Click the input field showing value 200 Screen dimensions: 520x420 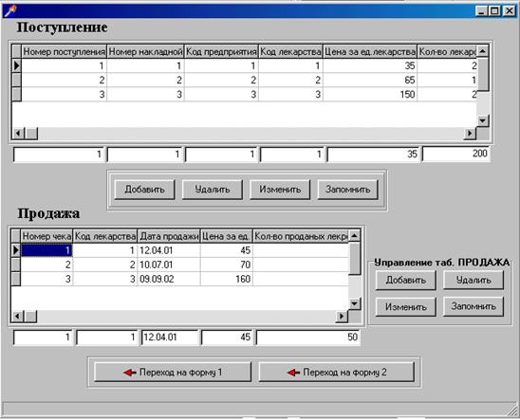coord(456,154)
